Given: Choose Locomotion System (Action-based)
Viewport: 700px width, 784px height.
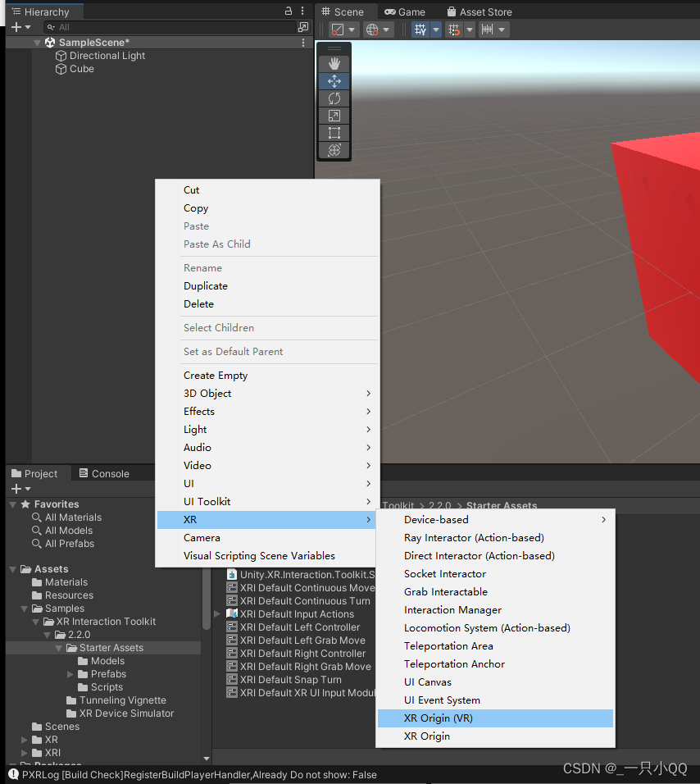Looking at the screenshot, I should coord(495,628).
